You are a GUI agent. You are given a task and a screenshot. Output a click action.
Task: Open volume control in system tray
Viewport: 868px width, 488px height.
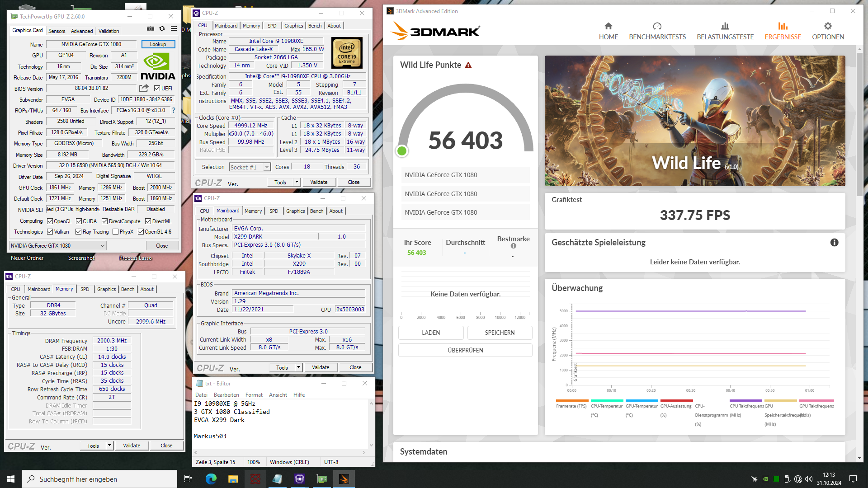pos(808,479)
